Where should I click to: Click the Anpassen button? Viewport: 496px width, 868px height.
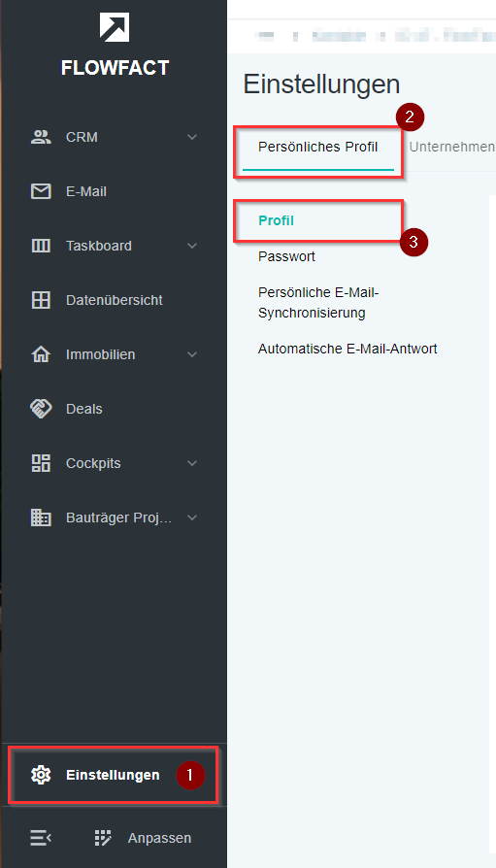point(143,838)
